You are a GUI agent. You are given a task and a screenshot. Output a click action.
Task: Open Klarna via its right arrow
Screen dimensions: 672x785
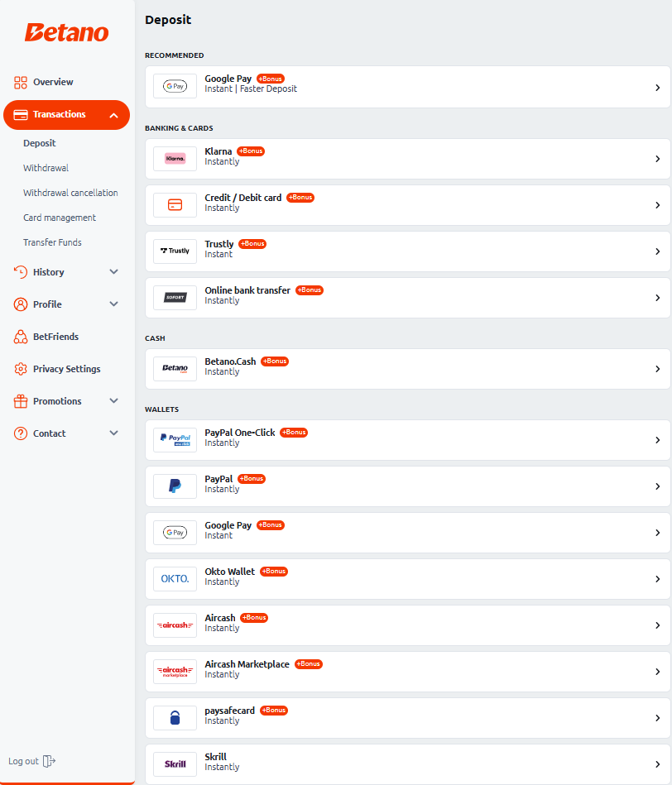click(657, 159)
